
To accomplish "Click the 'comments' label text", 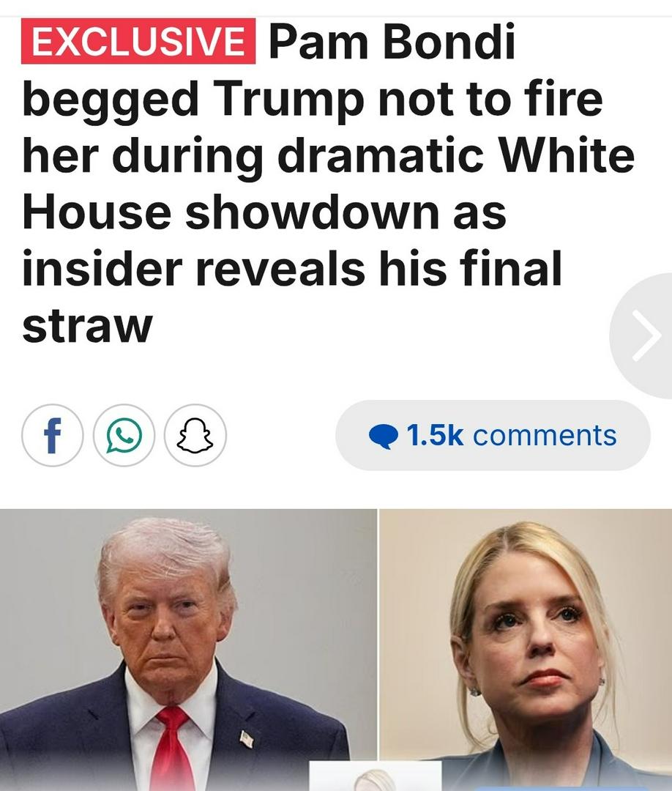I will coord(545,435).
